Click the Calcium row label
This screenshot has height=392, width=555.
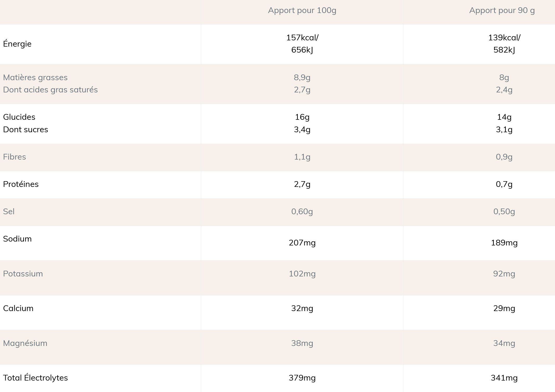click(18, 308)
